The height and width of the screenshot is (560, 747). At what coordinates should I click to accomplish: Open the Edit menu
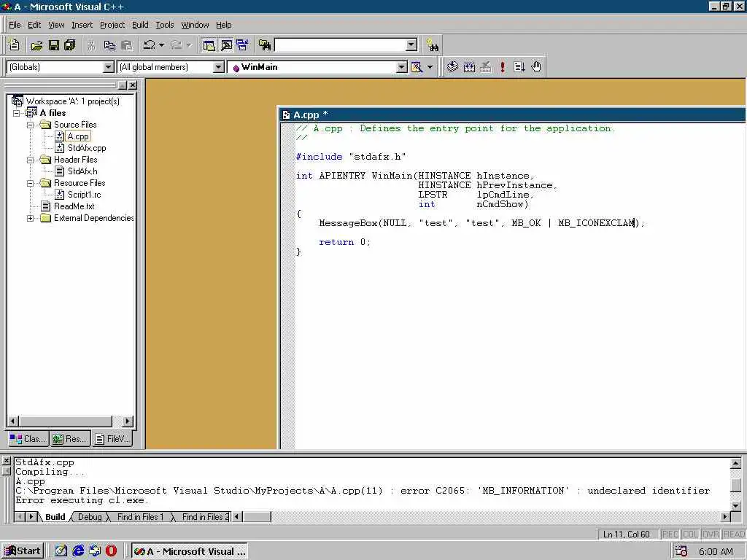34,25
